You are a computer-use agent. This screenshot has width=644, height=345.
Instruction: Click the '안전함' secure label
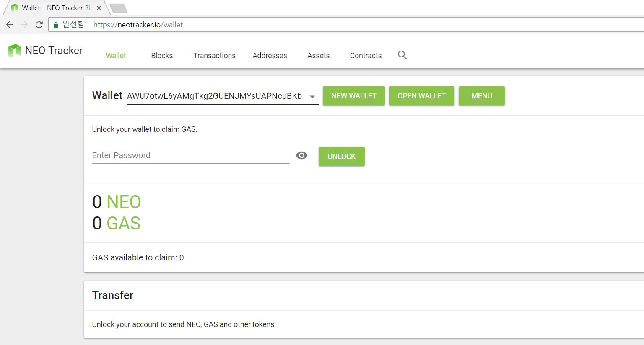click(x=73, y=24)
